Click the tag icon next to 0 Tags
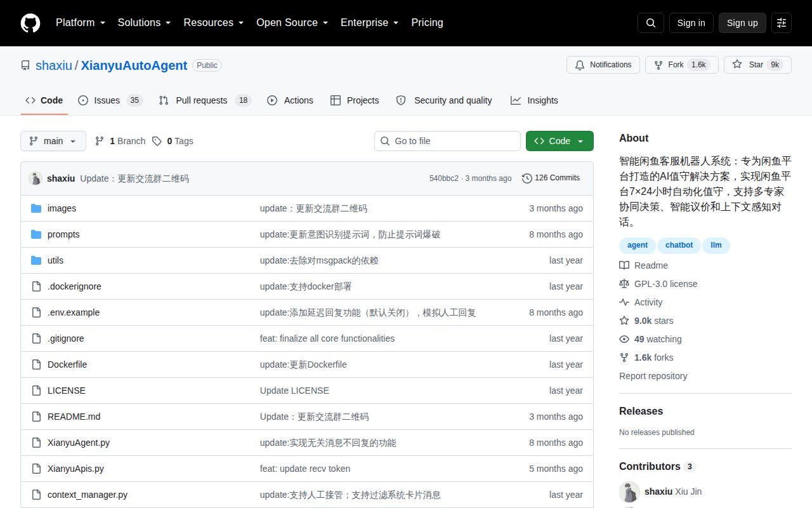The width and height of the screenshot is (812, 508). click(x=157, y=141)
